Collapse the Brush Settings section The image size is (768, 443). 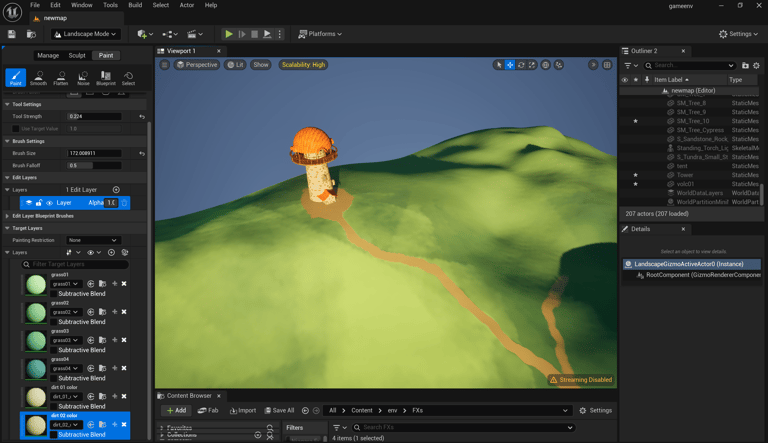pyautogui.click(x=7, y=141)
